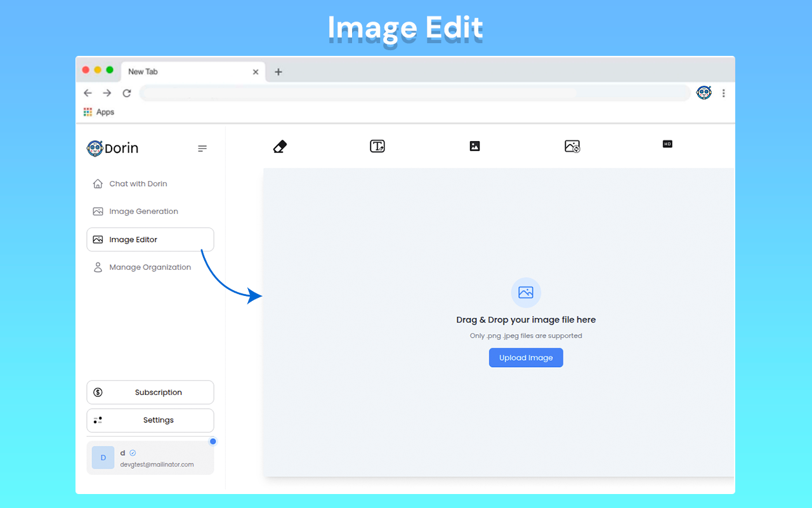Click the Dorin logo in sidebar
Screen dimensions: 812x508
pos(113,149)
